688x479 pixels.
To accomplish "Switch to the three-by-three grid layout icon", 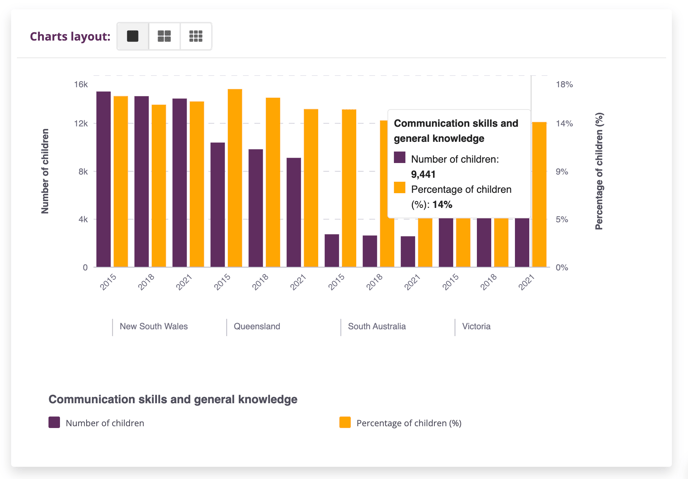I will click(196, 36).
